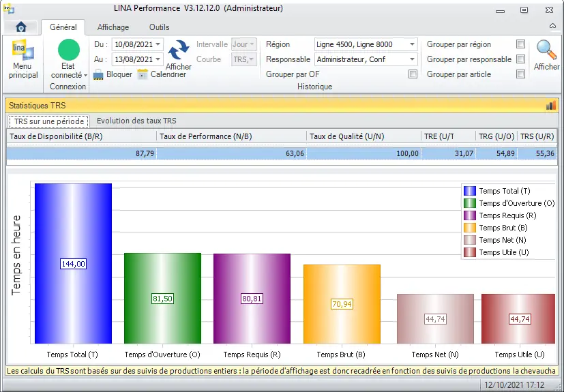This screenshot has width=564, height=392.
Task: Click the LINA application title bar icon
Action: (9, 9)
